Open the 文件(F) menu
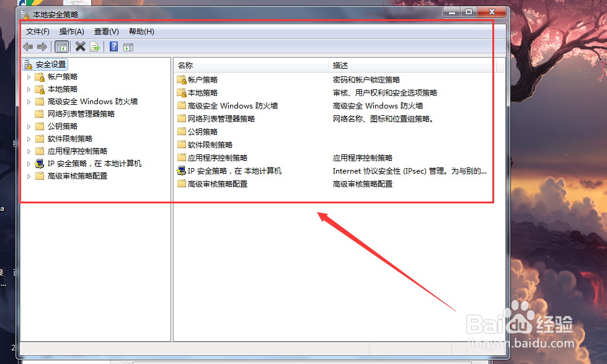Screen dimensions: 607x364 coord(38,32)
